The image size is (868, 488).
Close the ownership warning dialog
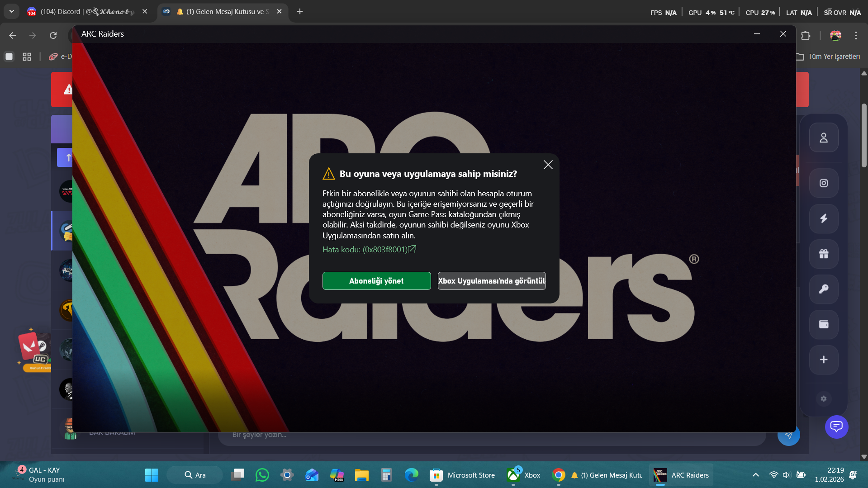[548, 165]
